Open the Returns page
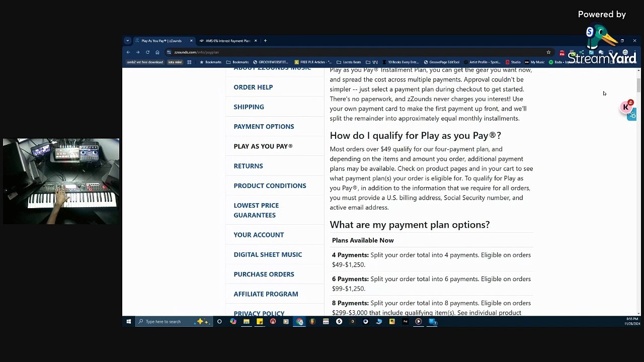The height and width of the screenshot is (362, 644). click(x=248, y=166)
